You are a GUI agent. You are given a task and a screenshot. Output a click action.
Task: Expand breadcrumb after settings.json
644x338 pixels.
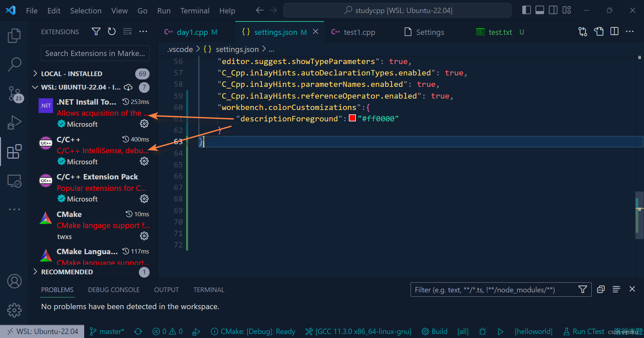tap(271, 50)
